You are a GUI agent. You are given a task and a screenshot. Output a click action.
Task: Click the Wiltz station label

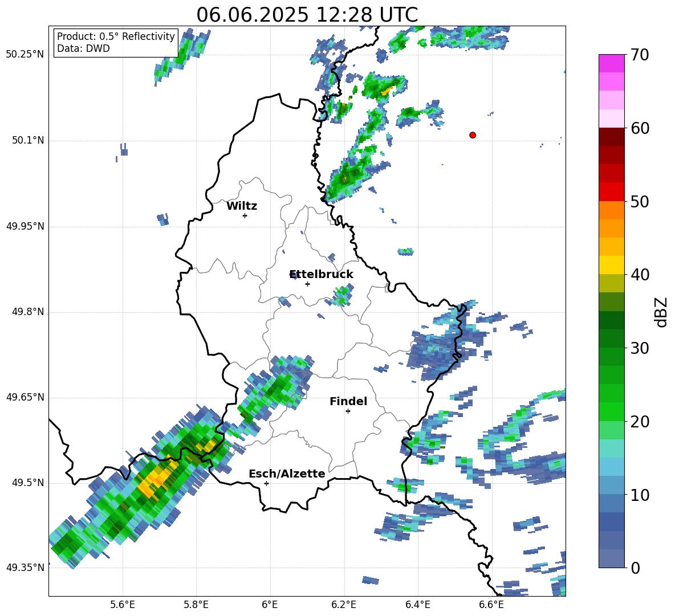[x=242, y=206]
